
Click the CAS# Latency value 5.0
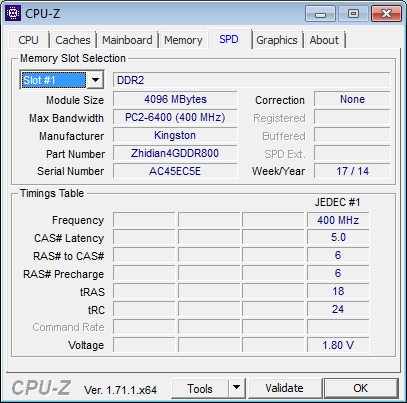point(338,238)
